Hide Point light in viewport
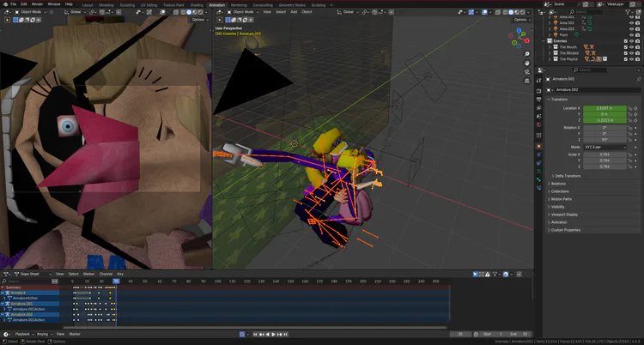 (632, 35)
